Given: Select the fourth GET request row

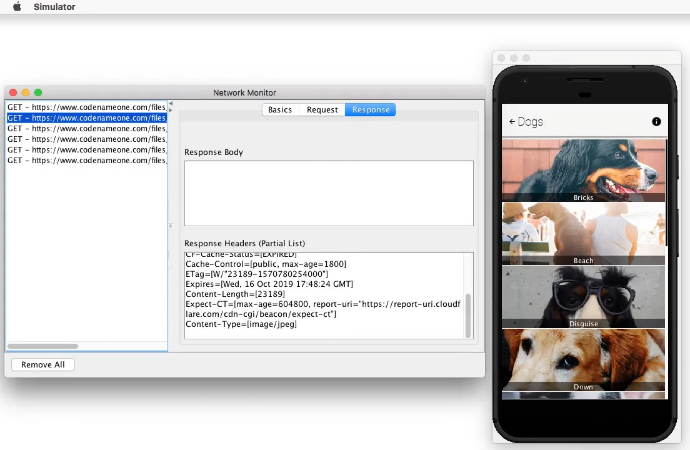Looking at the screenshot, I should coord(87,139).
